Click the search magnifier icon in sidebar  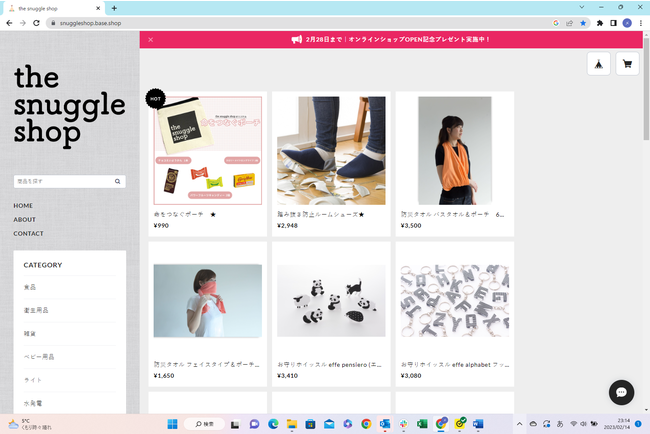click(118, 182)
